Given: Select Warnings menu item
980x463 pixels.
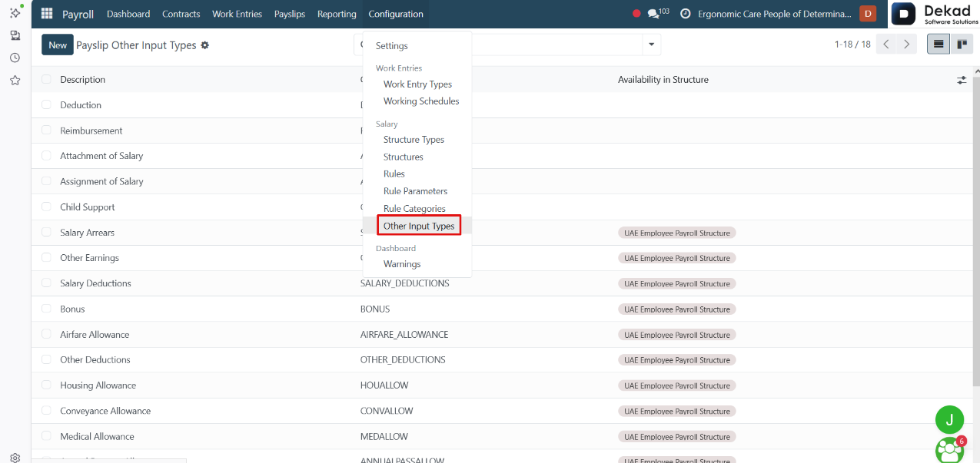Looking at the screenshot, I should tap(402, 264).
